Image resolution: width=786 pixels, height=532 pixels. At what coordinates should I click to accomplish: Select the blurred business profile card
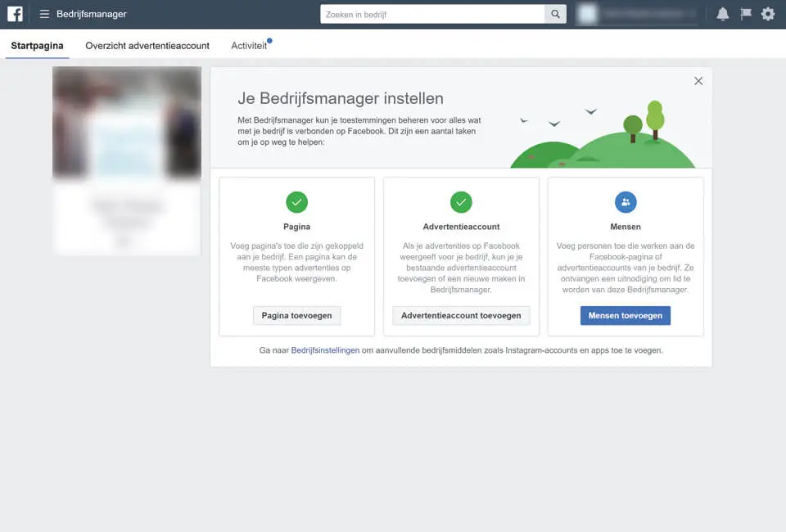(x=127, y=160)
